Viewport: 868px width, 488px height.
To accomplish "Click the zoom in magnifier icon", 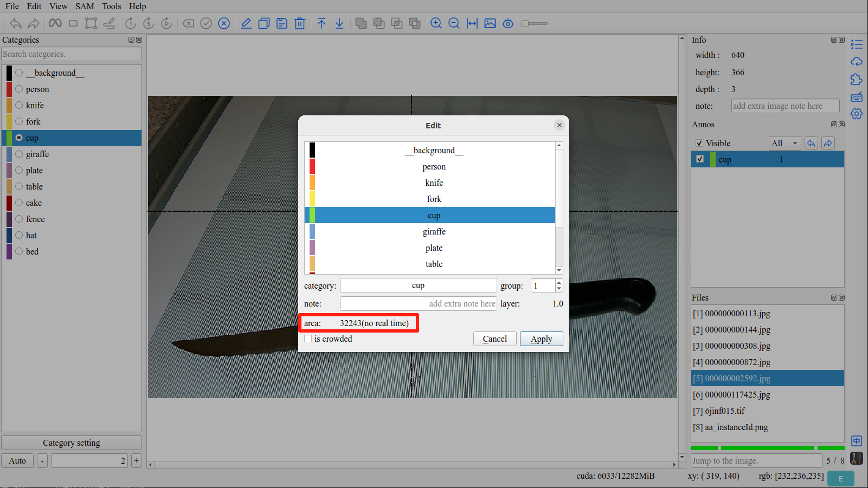I will point(436,23).
